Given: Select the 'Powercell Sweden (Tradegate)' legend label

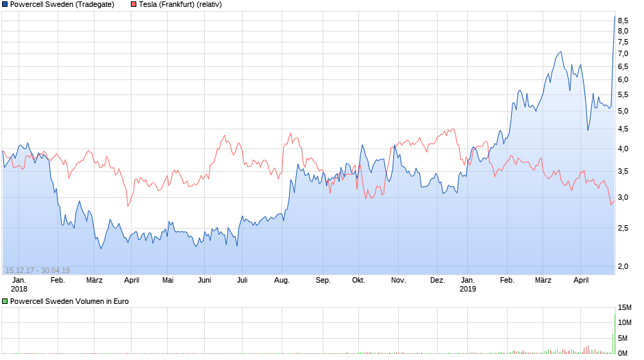Looking at the screenshot, I should pyautogui.click(x=62, y=5).
